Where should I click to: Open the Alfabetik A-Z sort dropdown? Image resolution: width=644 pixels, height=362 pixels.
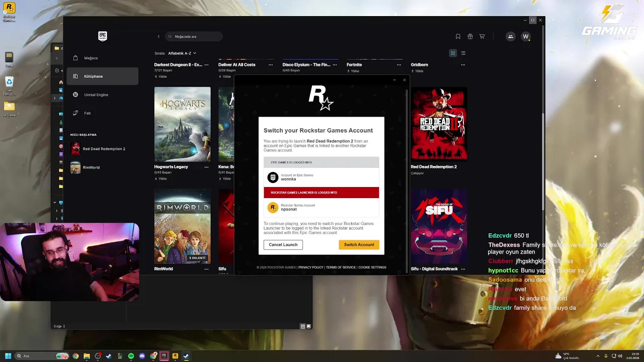[x=182, y=53]
